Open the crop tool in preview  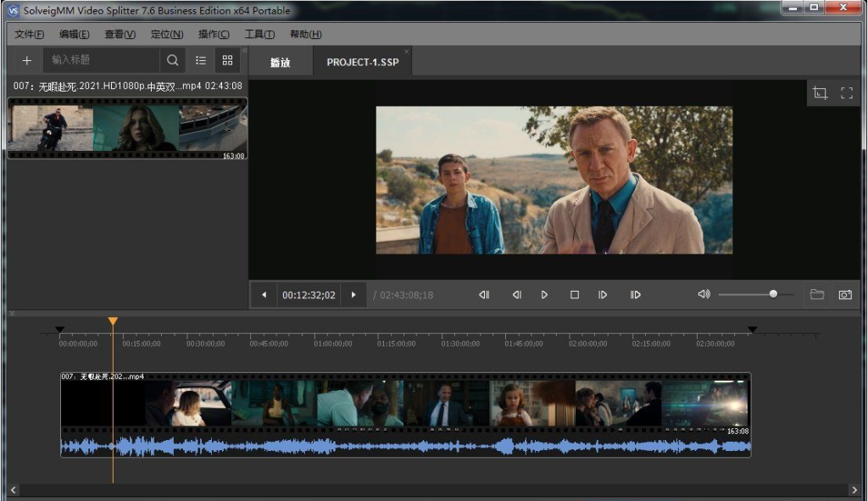pos(820,92)
